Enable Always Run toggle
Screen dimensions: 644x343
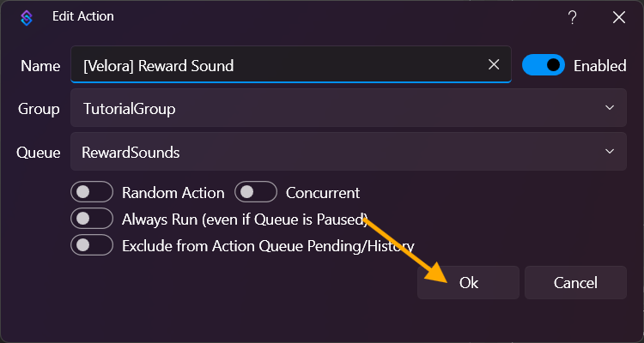(93, 219)
